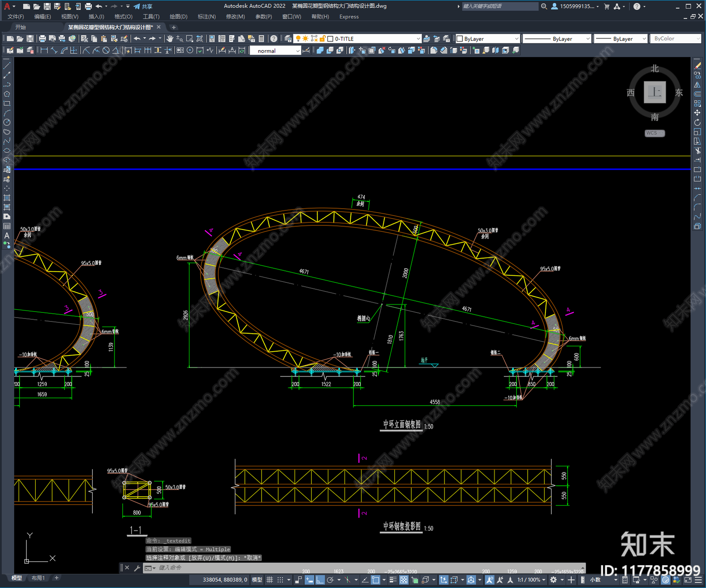706x588 pixels.
Task: Click the 模型 model space button in status bar
Action: [x=257, y=580]
